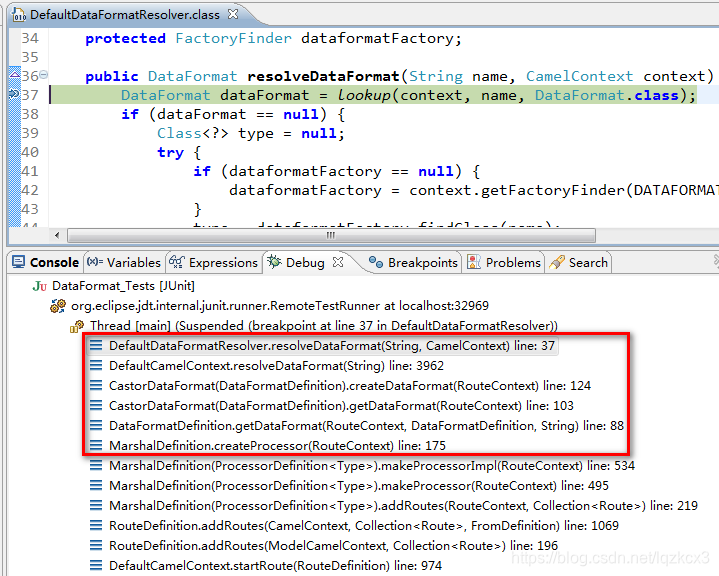Select stack frame CastorDataFormat getDataFormat line 103
This screenshot has height=576, width=719.
[341, 405]
